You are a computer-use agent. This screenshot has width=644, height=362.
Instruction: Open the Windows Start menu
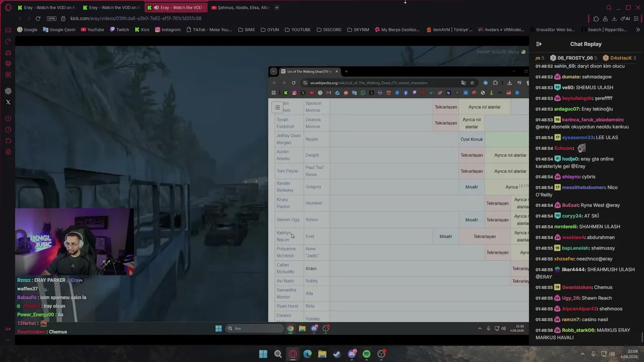click(263, 354)
